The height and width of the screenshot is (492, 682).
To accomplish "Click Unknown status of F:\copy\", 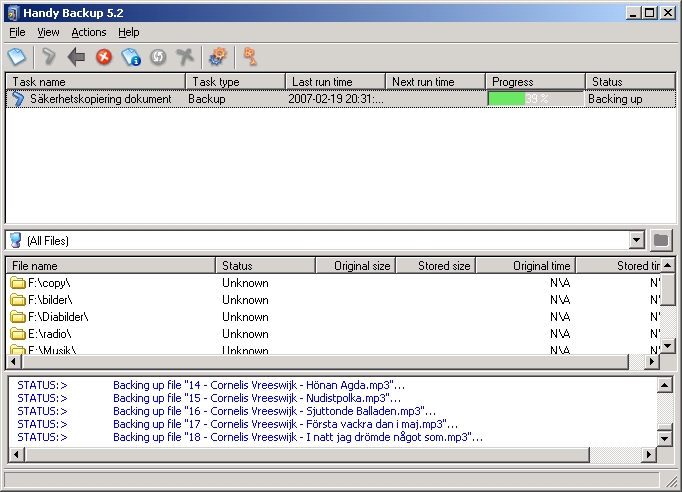I will click(x=245, y=283).
